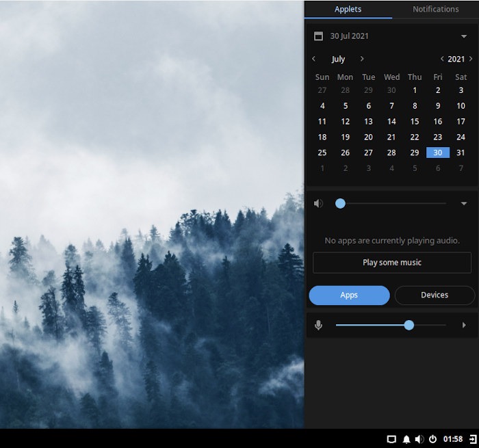The height and width of the screenshot is (448, 479).
Task: Click the calendar icon beside 30 Jul 2021
Action: click(318, 36)
